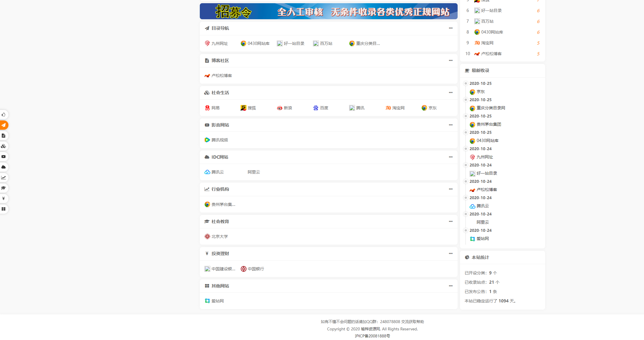Click the 搜狐 icon link in 社会生活

(248, 108)
